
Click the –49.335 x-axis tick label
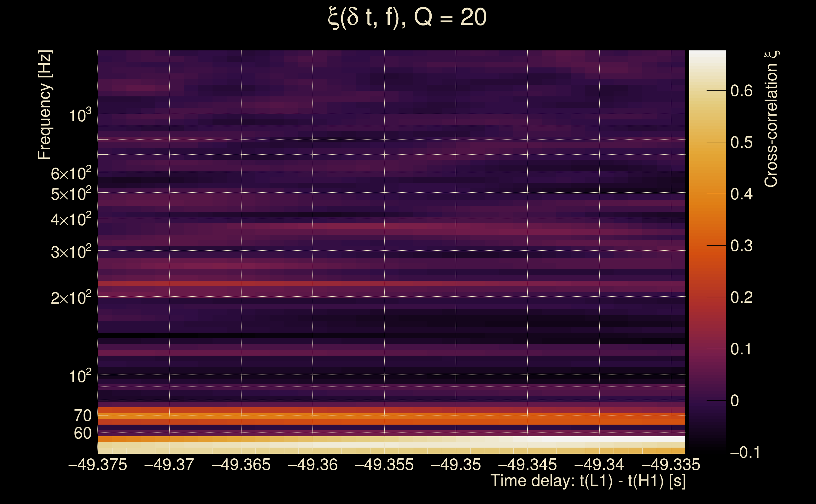(x=671, y=465)
